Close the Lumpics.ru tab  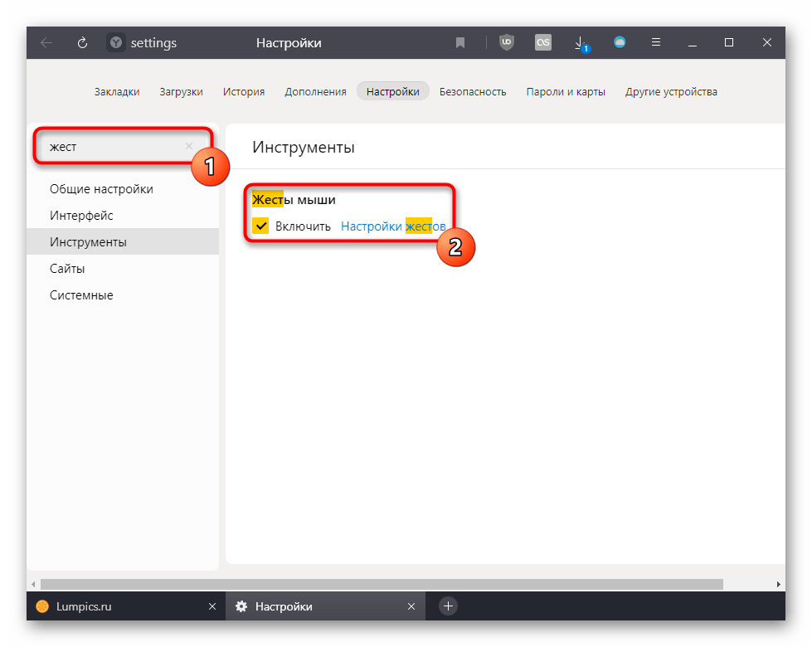coord(211,606)
